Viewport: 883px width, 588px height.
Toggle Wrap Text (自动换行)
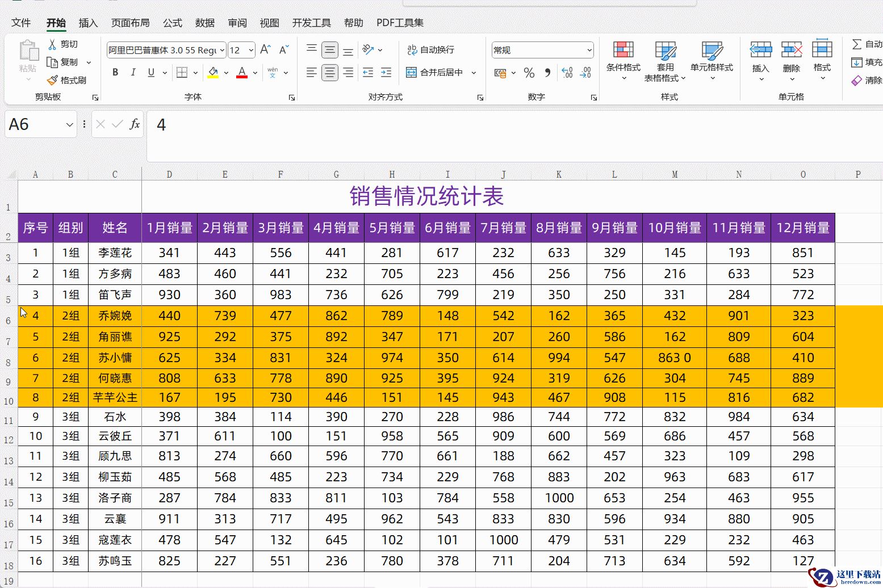coord(430,50)
